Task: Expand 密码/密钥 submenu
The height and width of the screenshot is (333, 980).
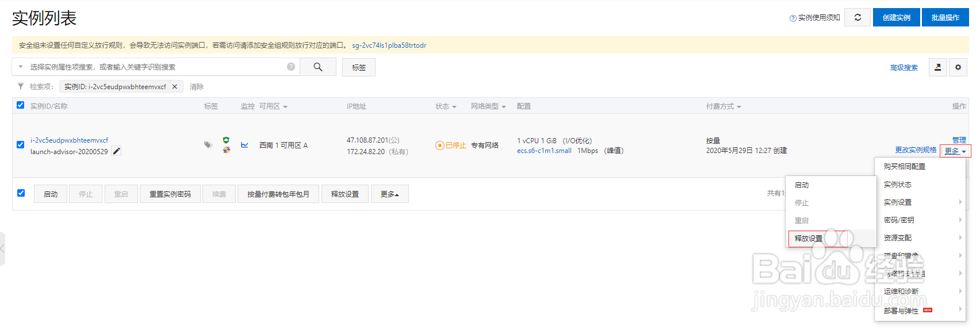Action: tap(920, 220)
